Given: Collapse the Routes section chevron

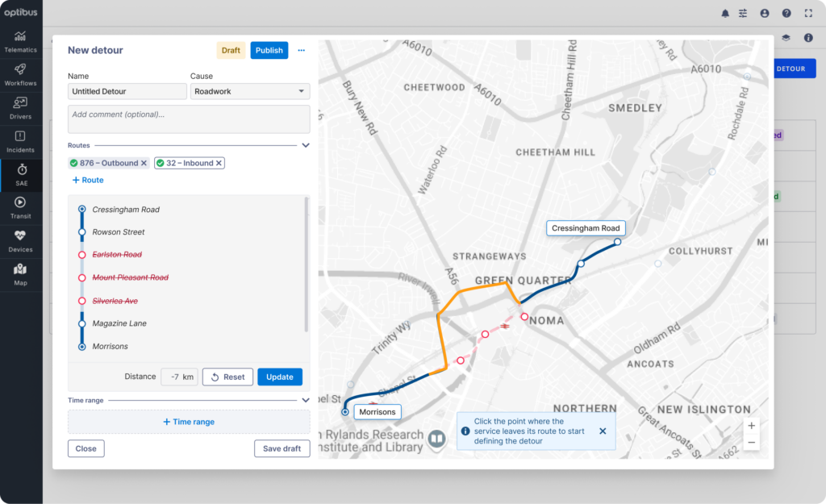Looking at the screenshot, I should point(306,145).
